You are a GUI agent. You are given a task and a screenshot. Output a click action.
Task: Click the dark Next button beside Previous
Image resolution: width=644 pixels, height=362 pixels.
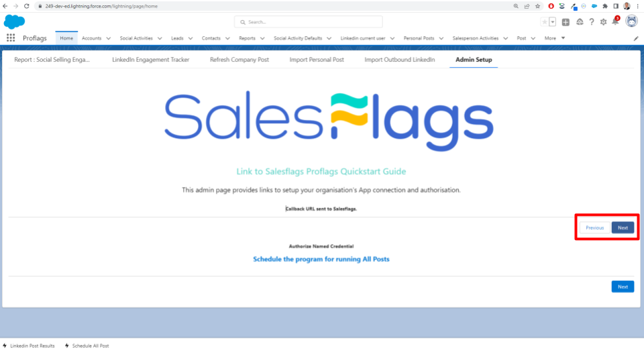coord(623,228)
